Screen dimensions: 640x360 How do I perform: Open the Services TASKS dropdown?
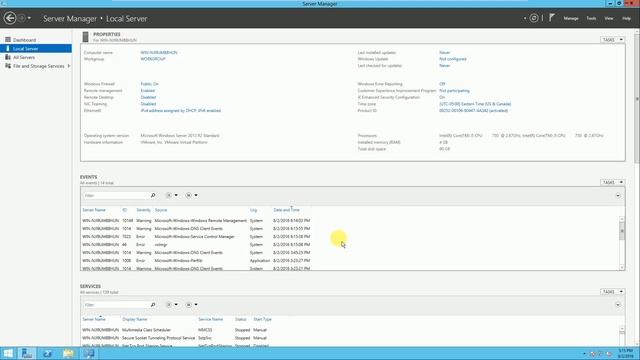pyautogui.click(x=612, y=291)
